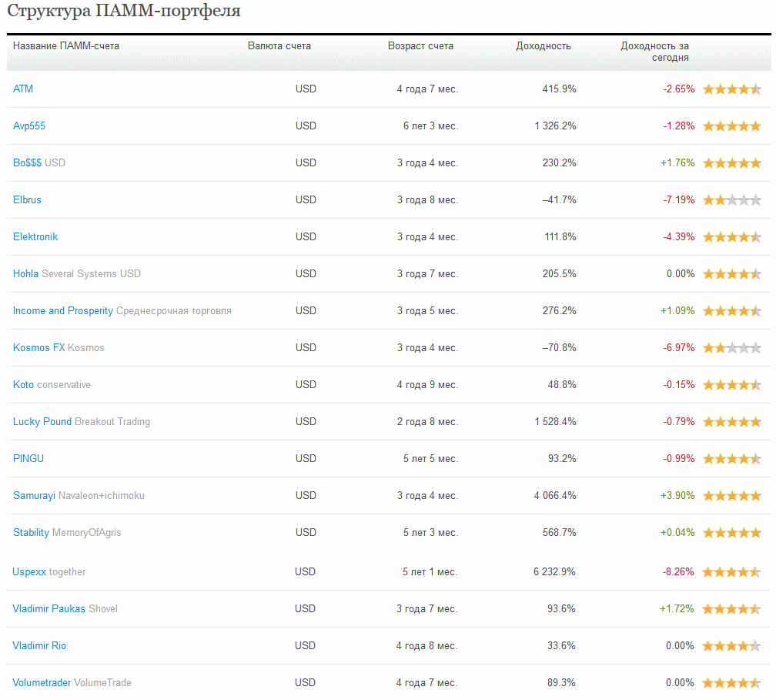Click the star rating for ATM
776x700 pixels.
point(731,89)
